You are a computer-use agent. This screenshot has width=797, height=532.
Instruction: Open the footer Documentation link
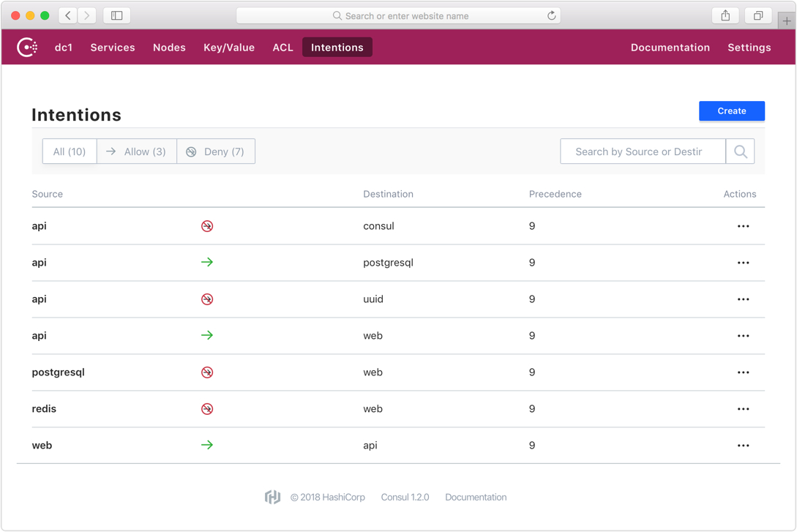[476, 497]
